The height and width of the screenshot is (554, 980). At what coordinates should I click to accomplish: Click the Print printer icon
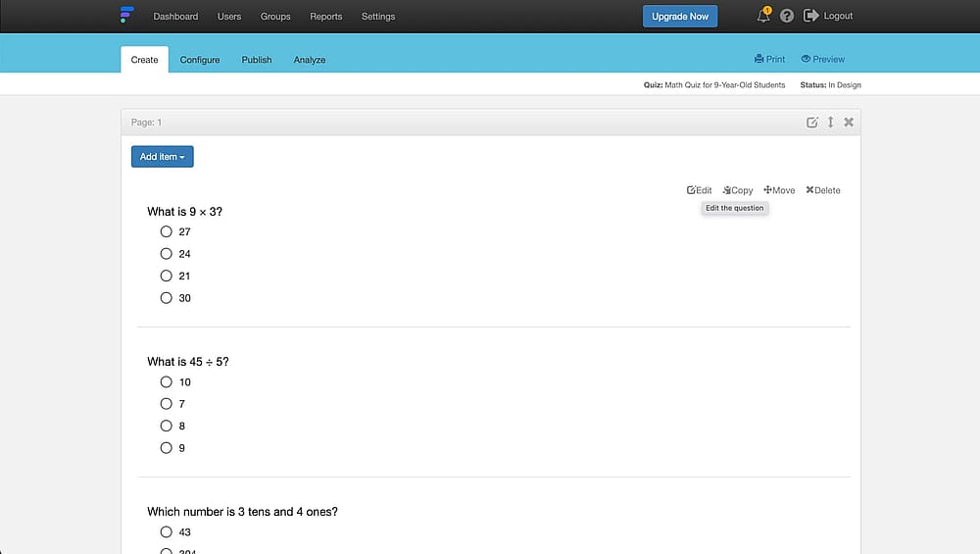(x=759, y=59)
